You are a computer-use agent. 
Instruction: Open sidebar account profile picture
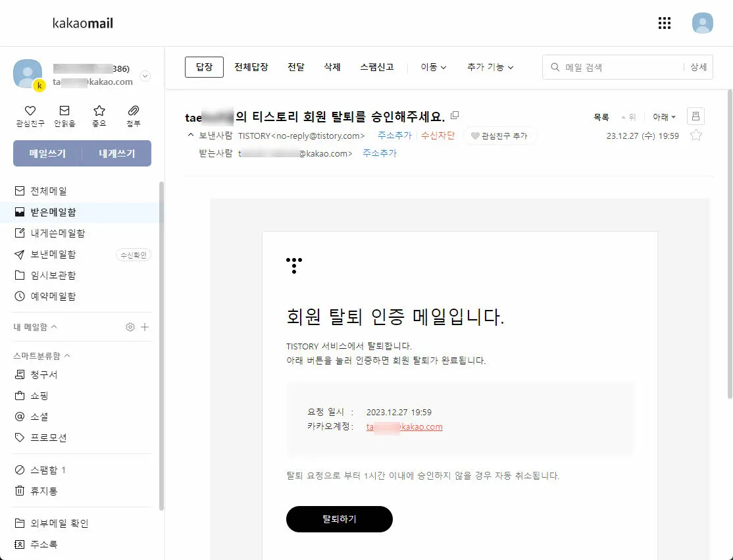click(x=28, y=74)
